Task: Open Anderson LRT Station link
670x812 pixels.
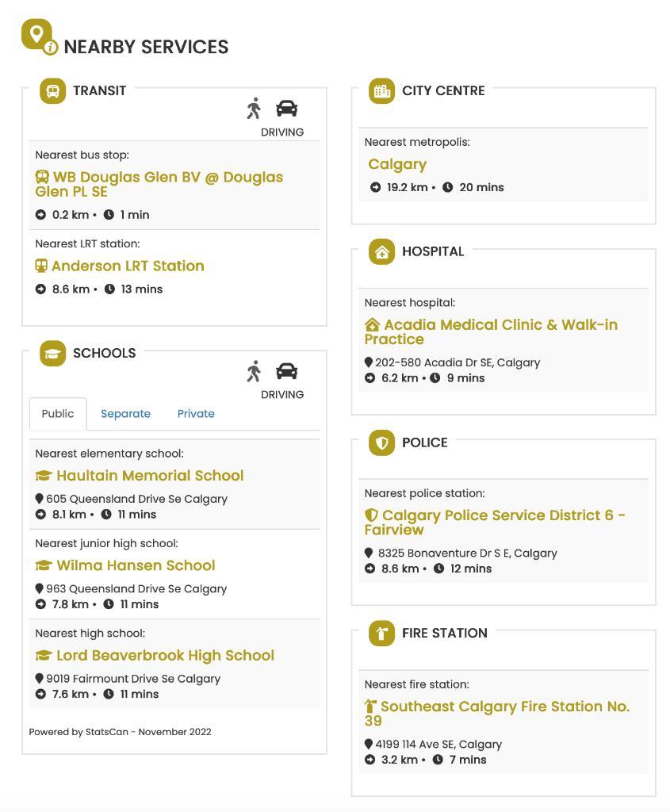Action: pos(127,266)
